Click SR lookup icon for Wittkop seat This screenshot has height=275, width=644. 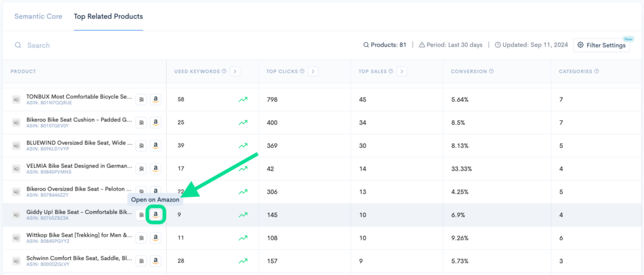coord(142,237)
